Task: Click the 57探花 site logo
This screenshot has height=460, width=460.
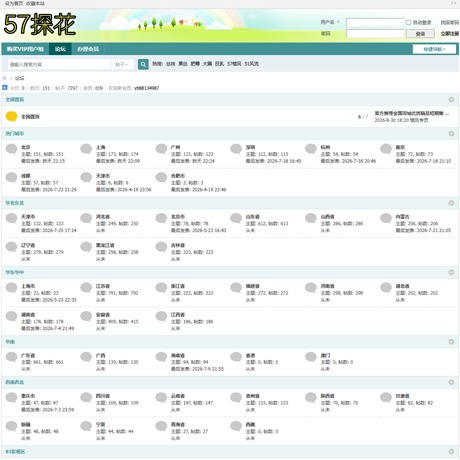Action: click(x=40, y=24)
